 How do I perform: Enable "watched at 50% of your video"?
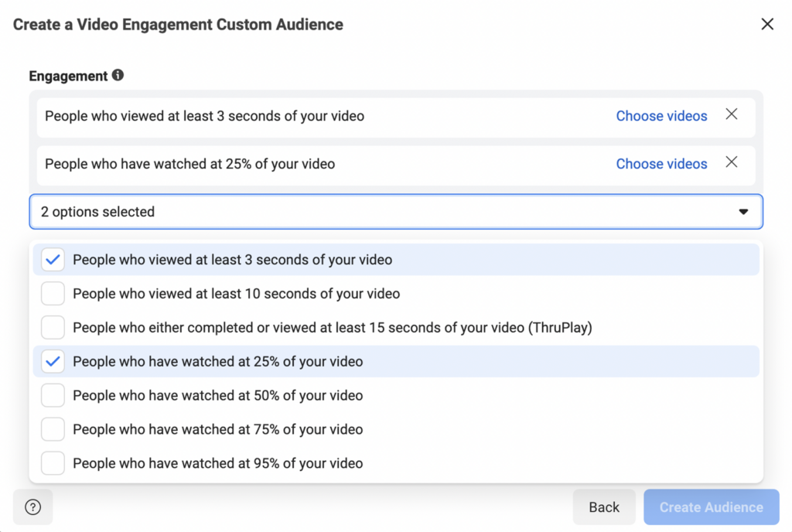(53, 395)
